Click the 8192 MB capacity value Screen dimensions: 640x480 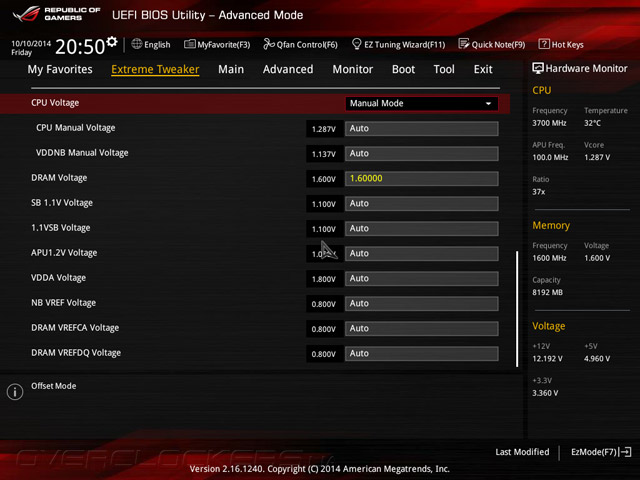click(x=547, y=292)
